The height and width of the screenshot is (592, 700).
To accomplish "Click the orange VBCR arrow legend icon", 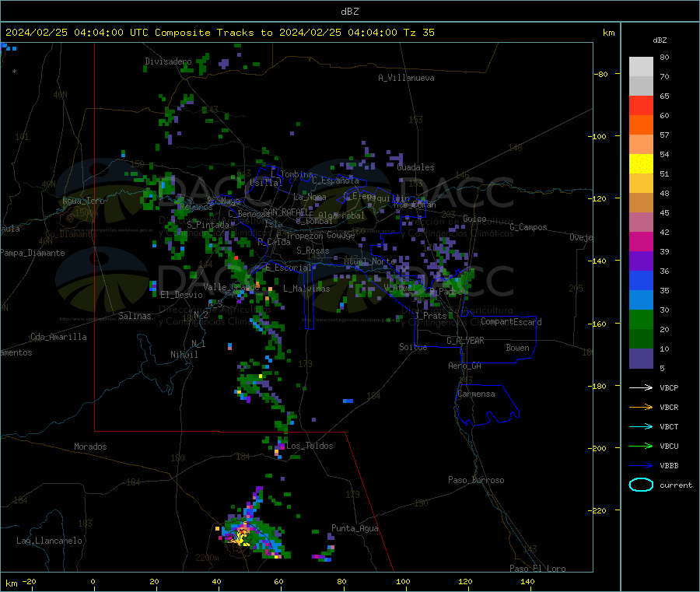I will [641, 407].
